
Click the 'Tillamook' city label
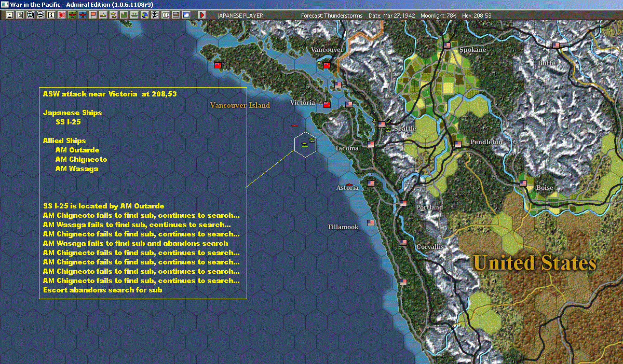point(343,227)
